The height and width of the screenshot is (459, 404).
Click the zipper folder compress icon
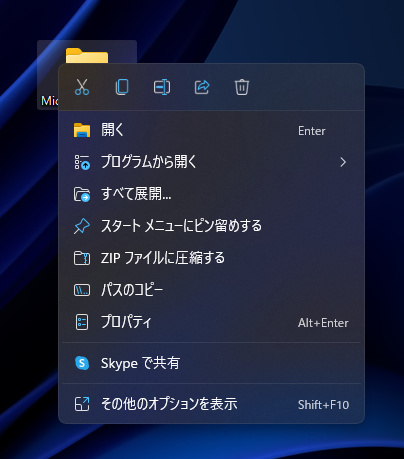point(82,258)
